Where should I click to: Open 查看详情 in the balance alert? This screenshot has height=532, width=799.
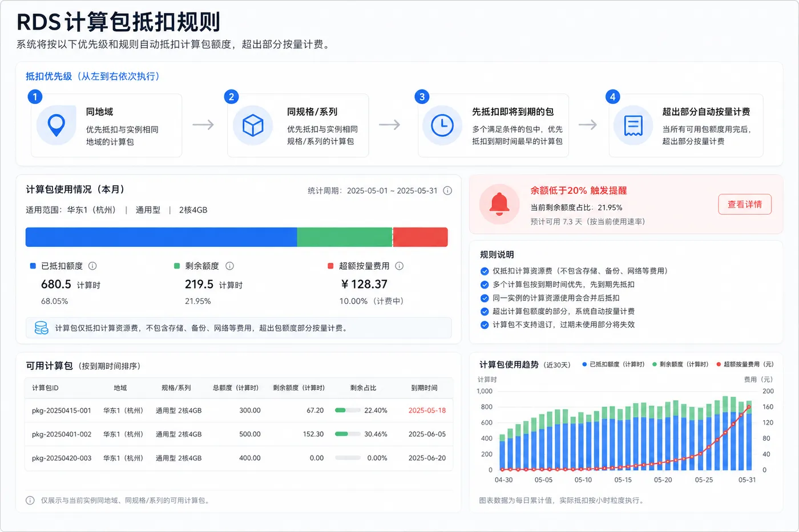[x=745, y=204]
